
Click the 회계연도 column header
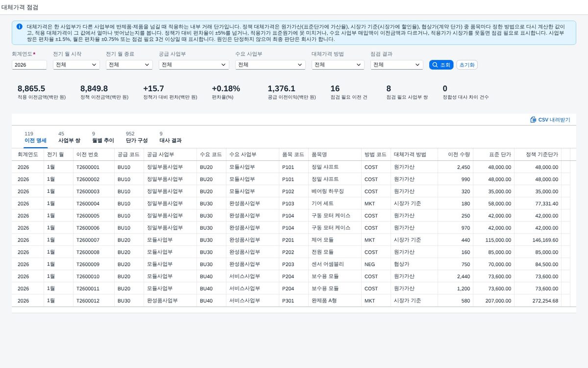click(x=28, y=154)
